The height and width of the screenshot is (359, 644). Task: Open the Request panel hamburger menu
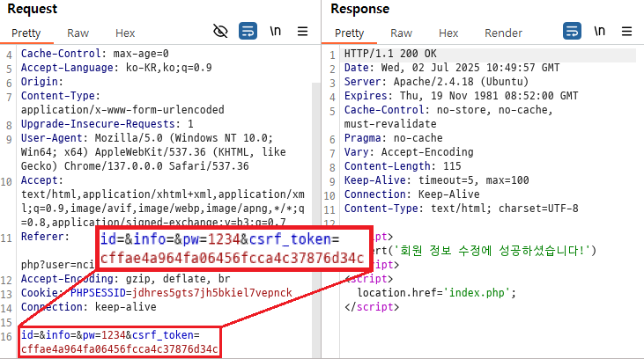(x=303, y=31)
